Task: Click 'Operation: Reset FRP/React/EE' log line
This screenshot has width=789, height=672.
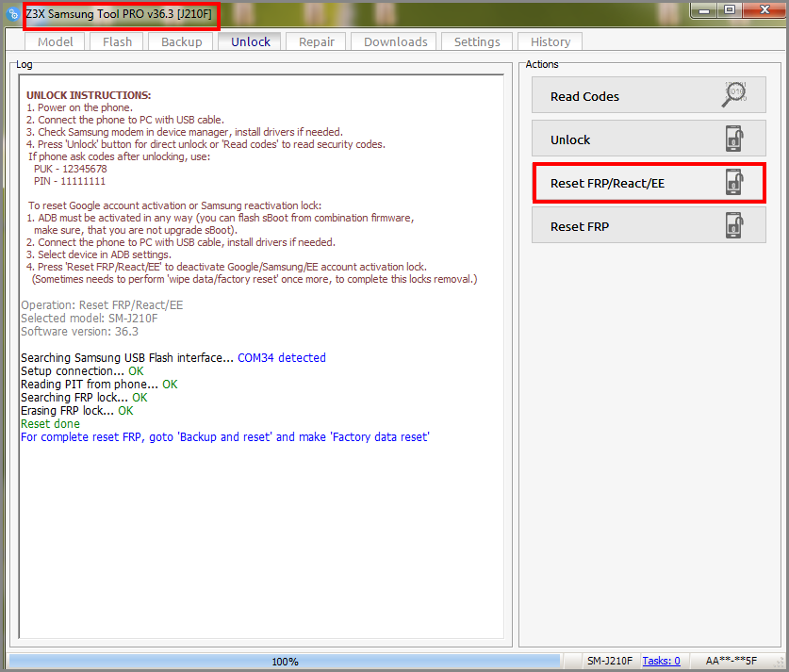Action: click(x=102, y=304)
